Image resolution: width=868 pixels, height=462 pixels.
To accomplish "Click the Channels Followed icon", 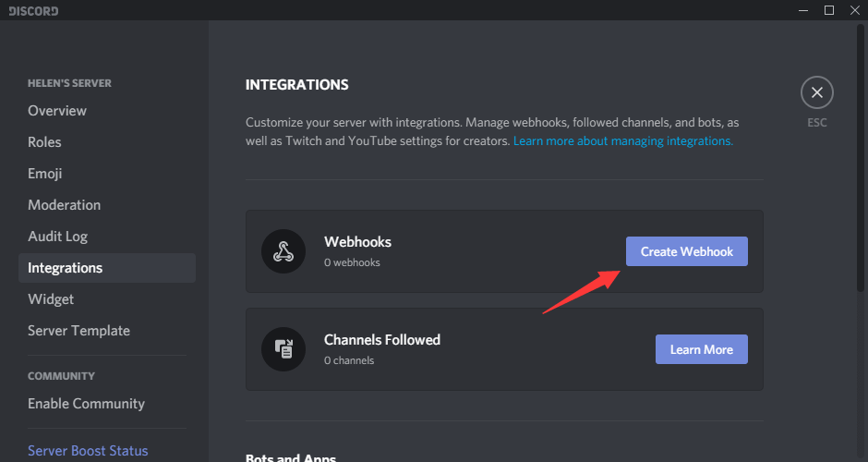I will [283, 349].
